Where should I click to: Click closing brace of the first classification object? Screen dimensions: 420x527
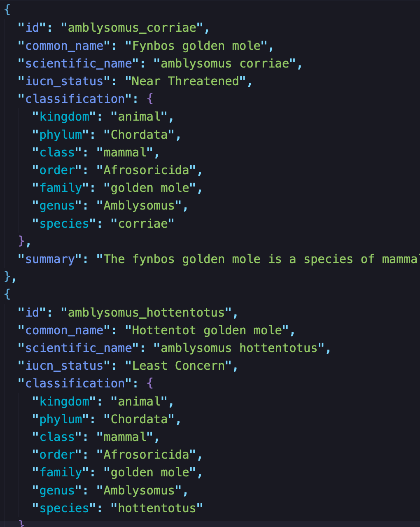[21, 241]
